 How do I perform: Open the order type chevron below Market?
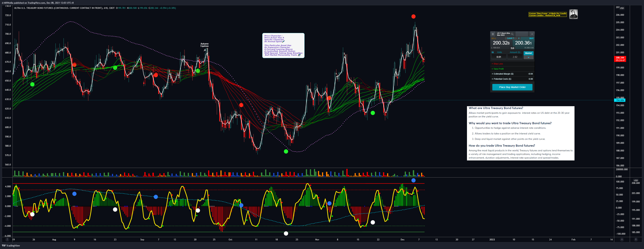point(528,57)
